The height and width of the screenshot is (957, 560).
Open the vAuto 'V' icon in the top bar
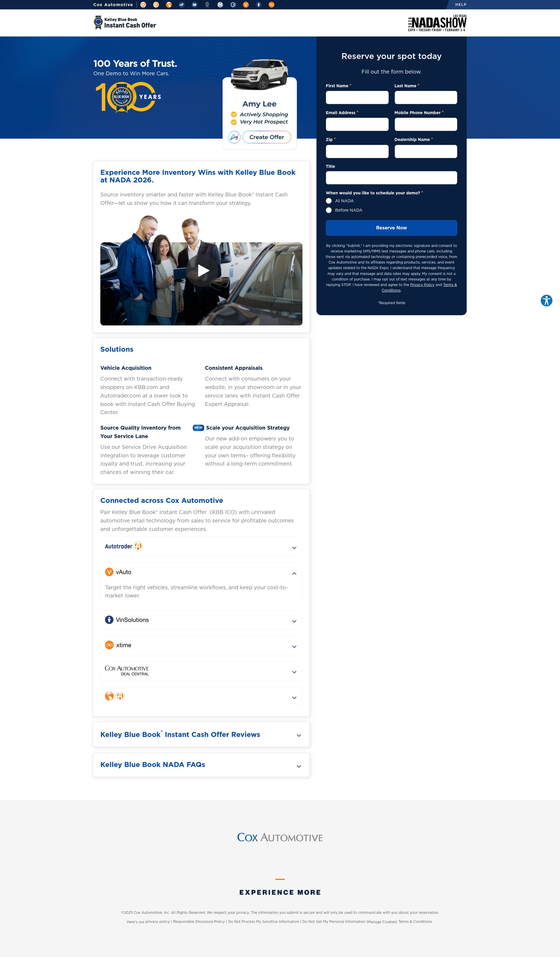click(x=246, y=5)
